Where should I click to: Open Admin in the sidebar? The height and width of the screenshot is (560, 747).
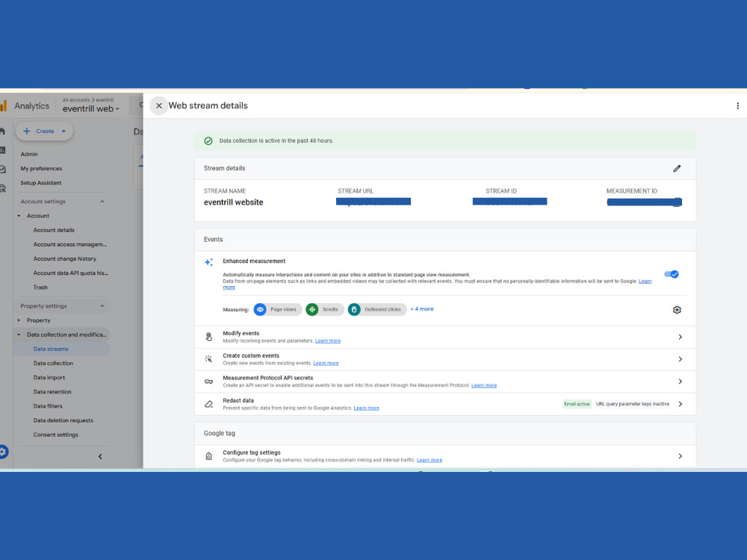[x=29, y=155]
